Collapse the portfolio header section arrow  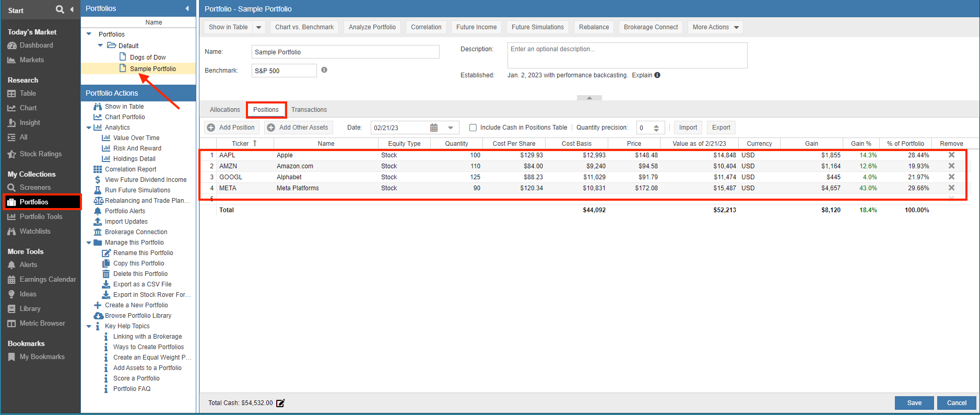[x=589, y=98]
